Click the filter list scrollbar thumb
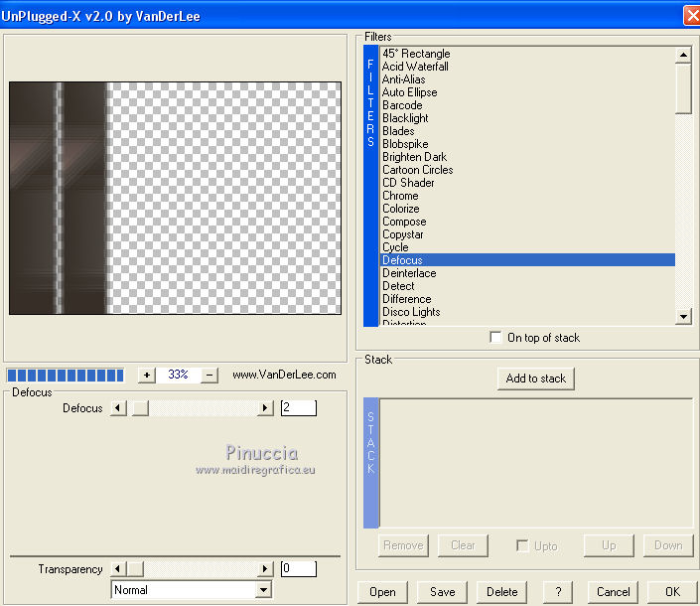Screen dimensions: 700x606 pos(683,88)
